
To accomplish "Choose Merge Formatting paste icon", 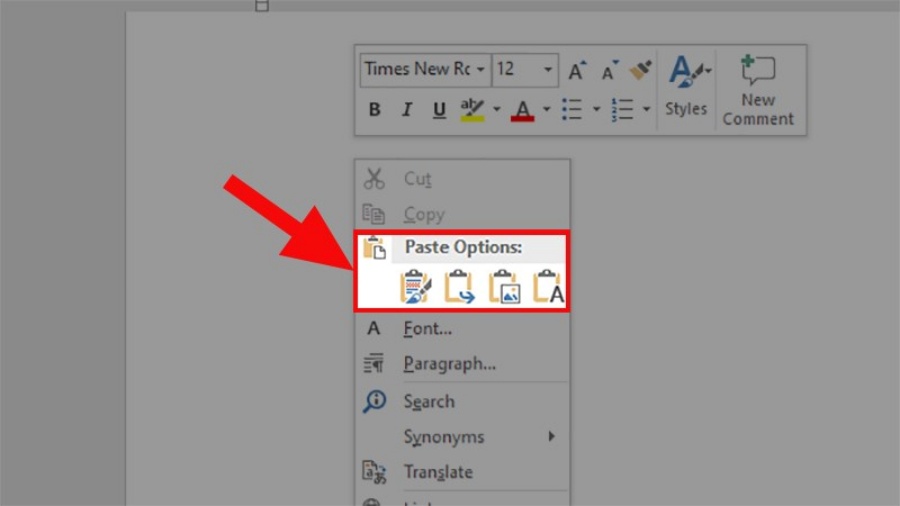I will pyautogui.click(x=459, y=287).
